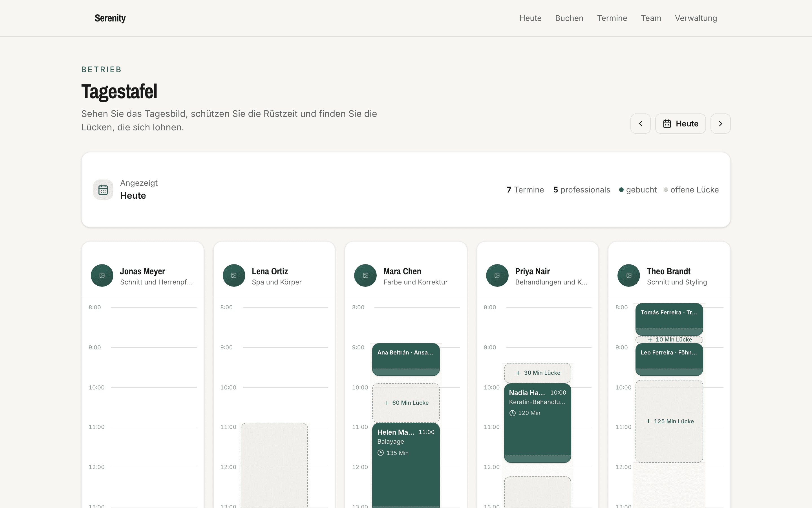The height and width of the screenshot is (508, 812).
Task: Open Buchen in the top navigation
Action: 569,18
